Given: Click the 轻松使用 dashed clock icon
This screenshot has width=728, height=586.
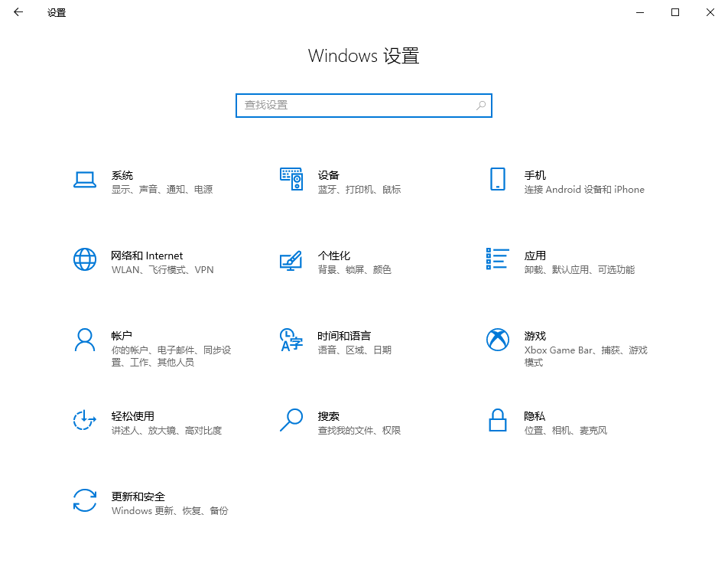Looking at the screenshot, I should coord(84,420).
